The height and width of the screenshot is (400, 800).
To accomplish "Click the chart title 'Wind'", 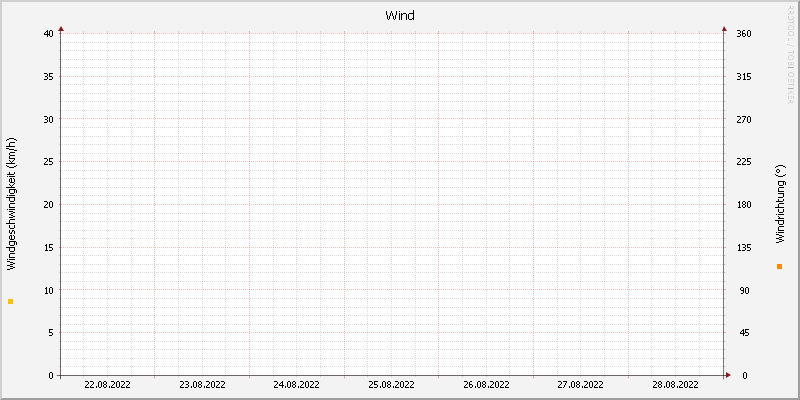I will (x=399, y=16).
